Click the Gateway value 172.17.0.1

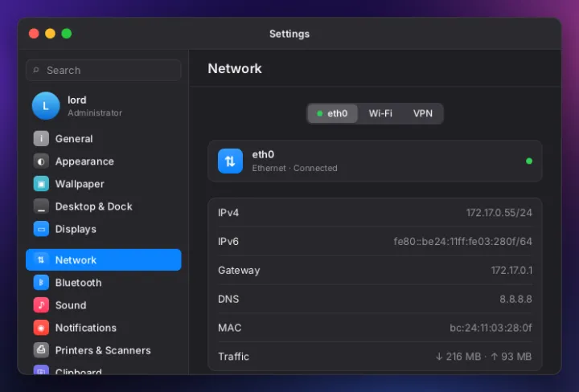click(511, 271)
